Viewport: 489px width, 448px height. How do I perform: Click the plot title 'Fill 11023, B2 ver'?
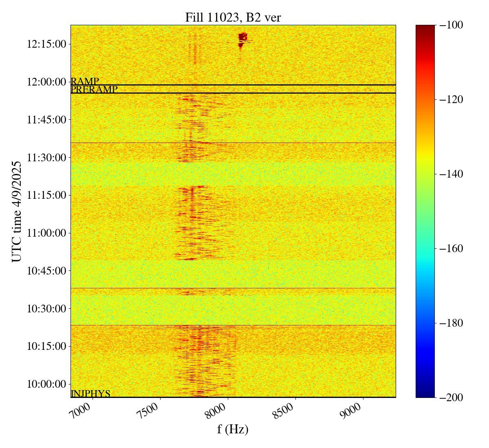(233, 18)
